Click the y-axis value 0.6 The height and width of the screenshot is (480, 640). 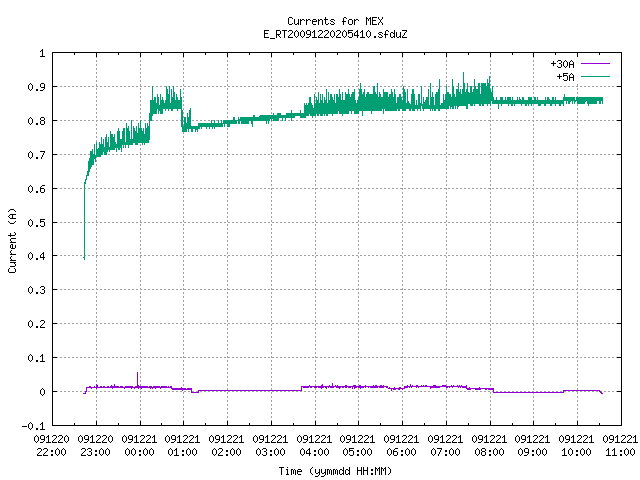click(36, 189)
